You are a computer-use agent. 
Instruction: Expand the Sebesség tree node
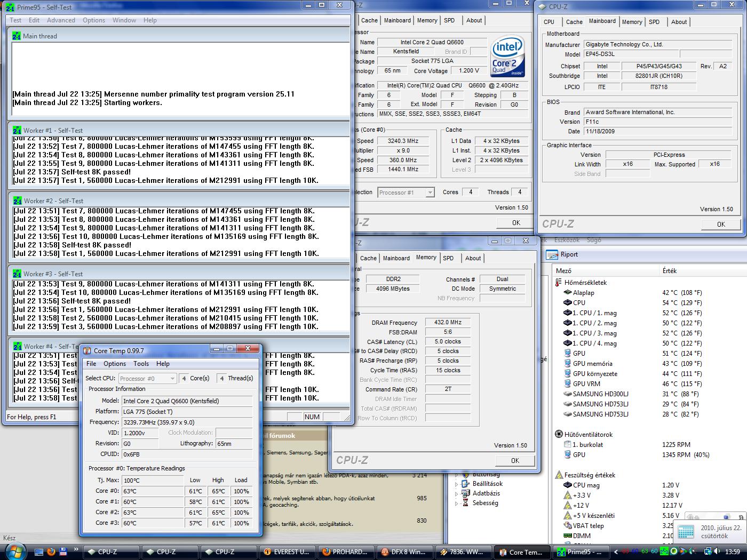coord(456,503)
